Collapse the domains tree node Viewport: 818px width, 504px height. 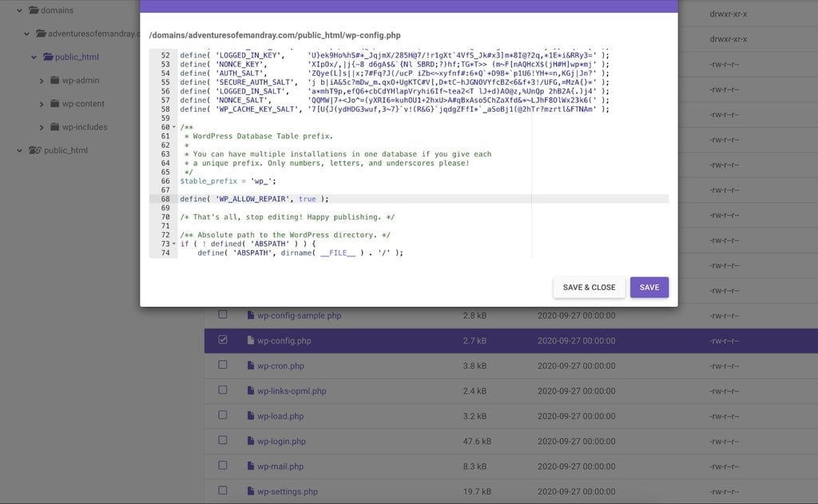(x=19, y=10)
